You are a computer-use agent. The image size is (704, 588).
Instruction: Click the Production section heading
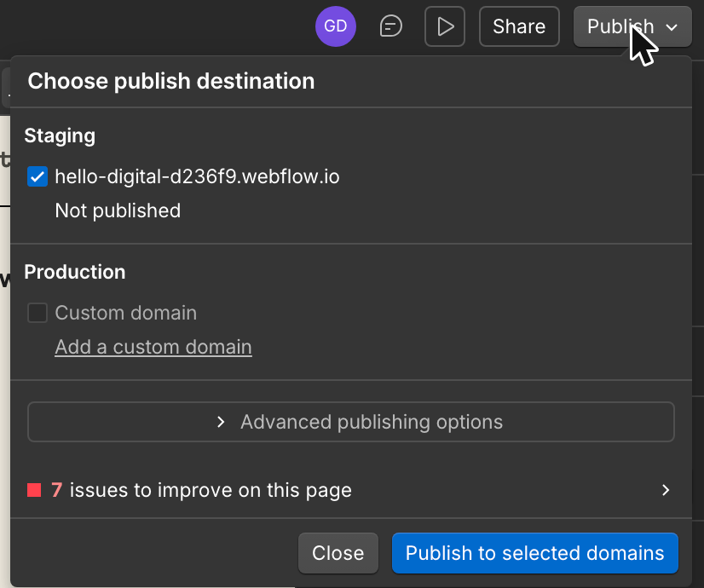[74, 272]
